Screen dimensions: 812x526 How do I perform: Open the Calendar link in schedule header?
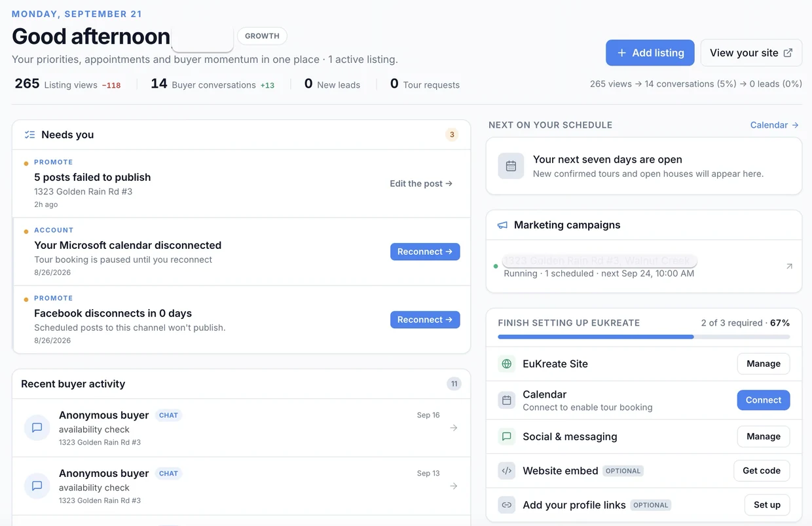click(x=774, y=124)
